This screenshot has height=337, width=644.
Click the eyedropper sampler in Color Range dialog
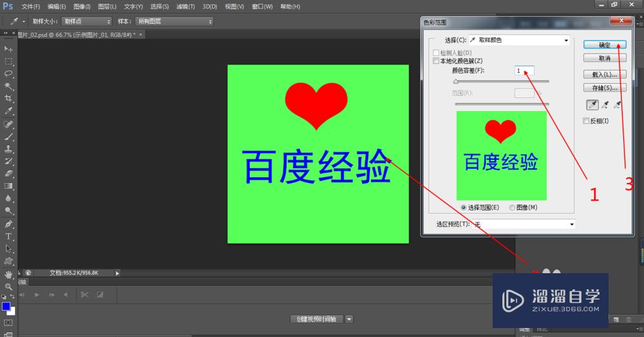pyautogui.click(x=592, y=105)
